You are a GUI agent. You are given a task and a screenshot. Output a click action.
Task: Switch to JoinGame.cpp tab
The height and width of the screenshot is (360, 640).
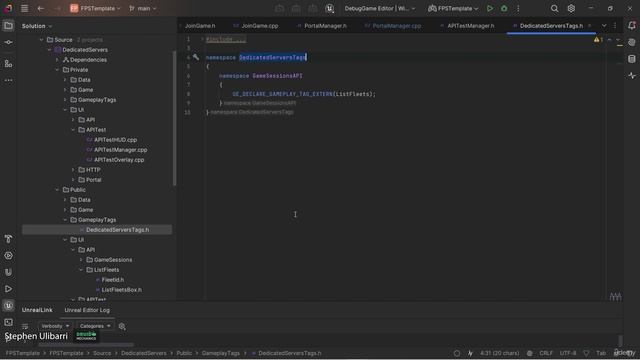coord(260,26)
